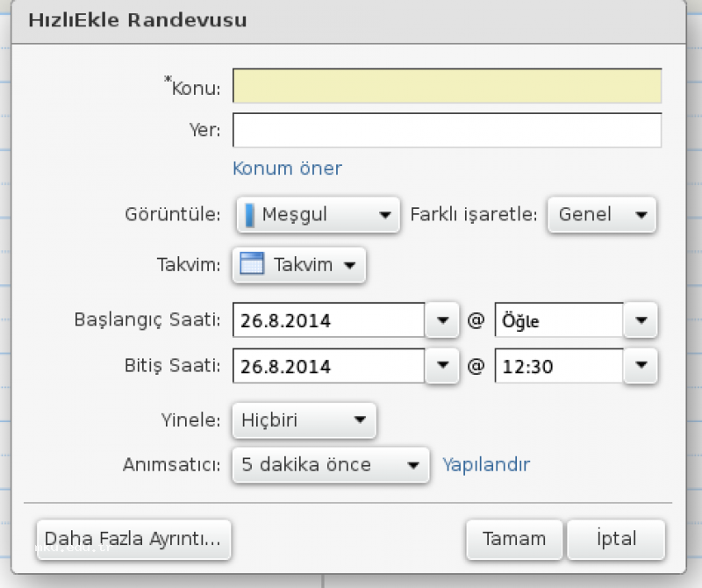Open the Farklı işaretle Genel dropdown
This screenshot has height=588, width=702.
pyautogui.click(x=602, y=214)
